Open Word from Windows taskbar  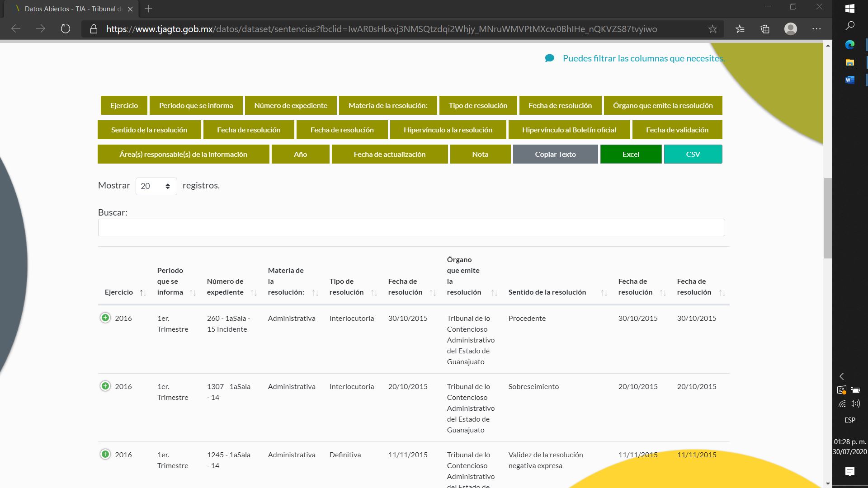click(x=849, y=80)
